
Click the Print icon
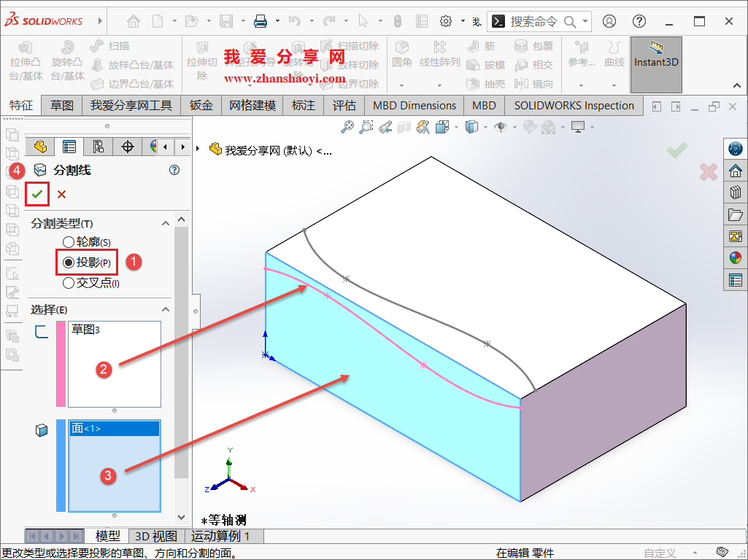point(260,21)
